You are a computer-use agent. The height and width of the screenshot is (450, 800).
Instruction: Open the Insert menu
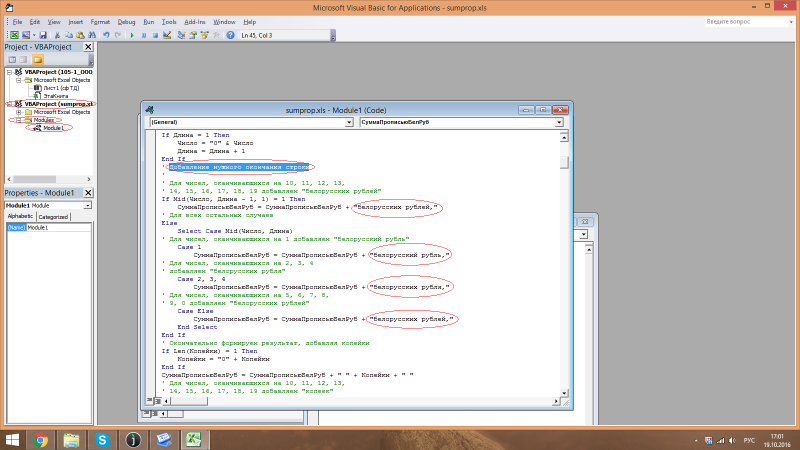tap(76, 22)
